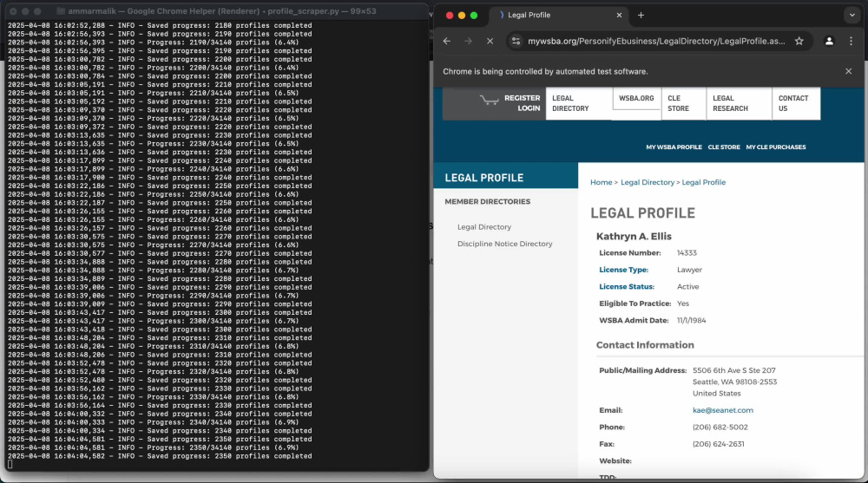868x483 pixels.
Task: Click Legal Directory breadcrumb link
Action: pyautogui.click(x=648, y=182)
